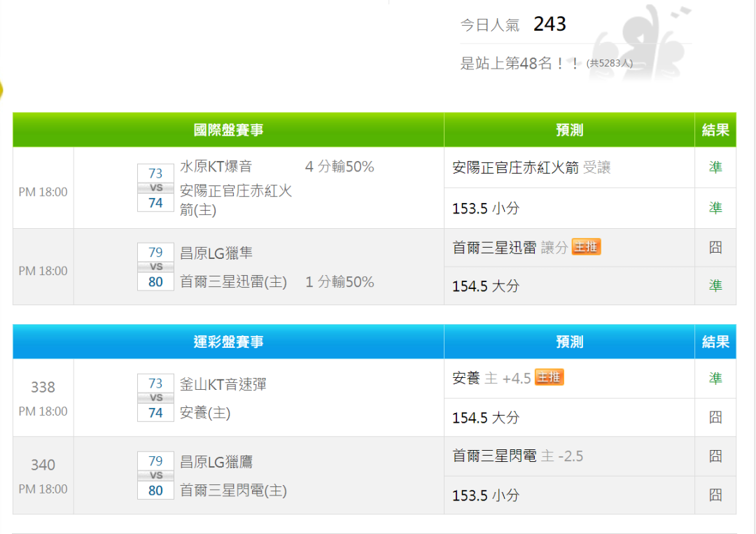Click 準 result for 安養 主 +4.5
The height and width of the screenshot is (534, 756).
715,379
